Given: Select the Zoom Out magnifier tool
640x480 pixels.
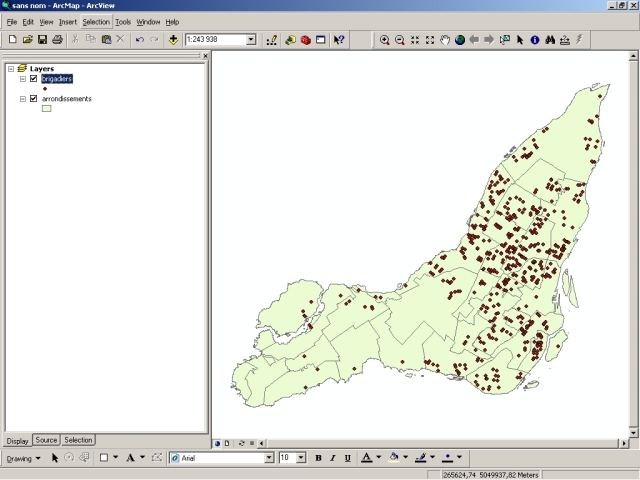Looking at the screenshot, I should tap(400, 40).
